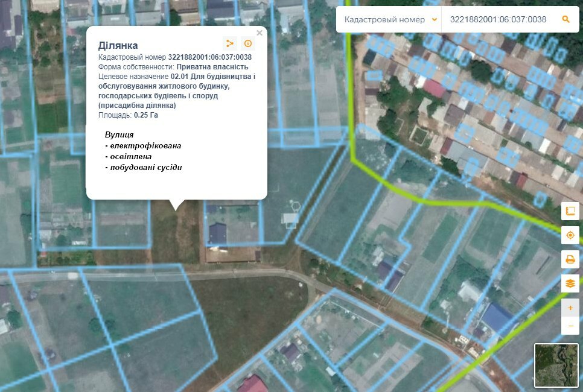
Task: Click the побудовані сусіди list line
Action: [144, 167]
